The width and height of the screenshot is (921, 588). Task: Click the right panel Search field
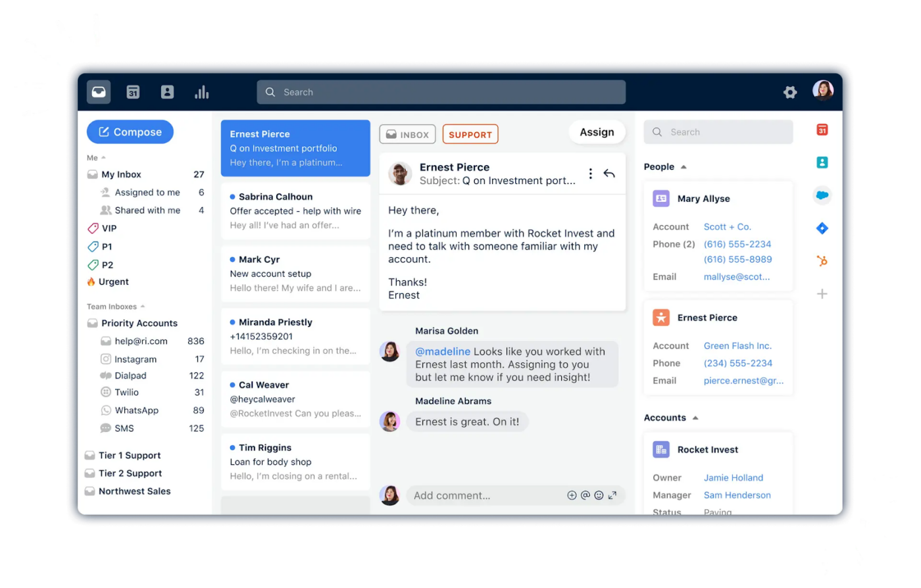718,132
